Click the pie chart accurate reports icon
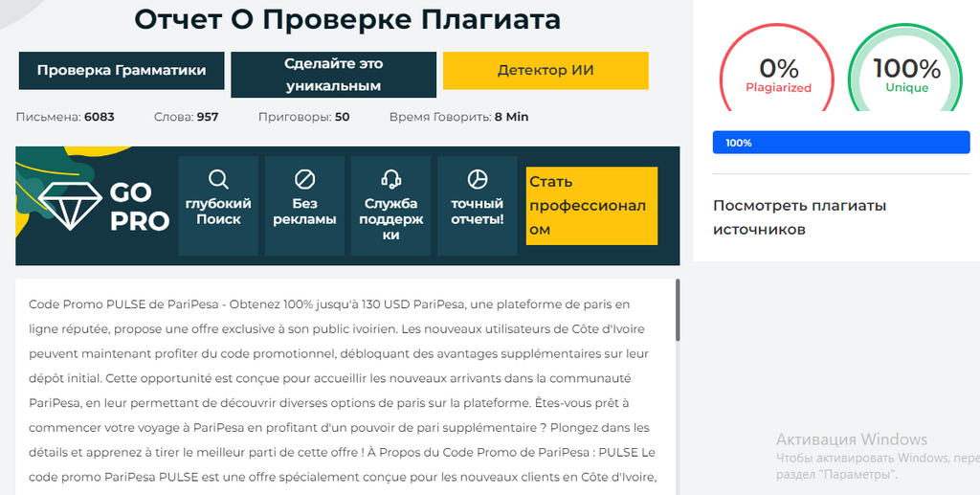The image size is (980, 495). [477, 179]
